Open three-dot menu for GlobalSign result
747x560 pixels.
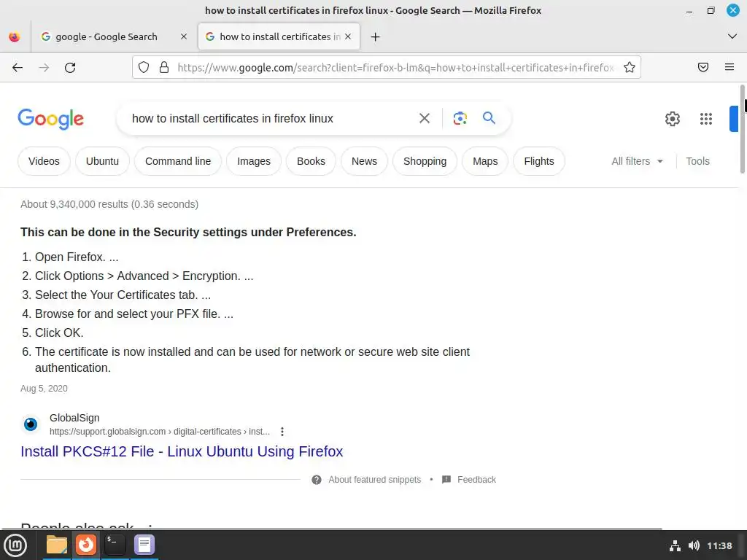[x=282, y=432]
